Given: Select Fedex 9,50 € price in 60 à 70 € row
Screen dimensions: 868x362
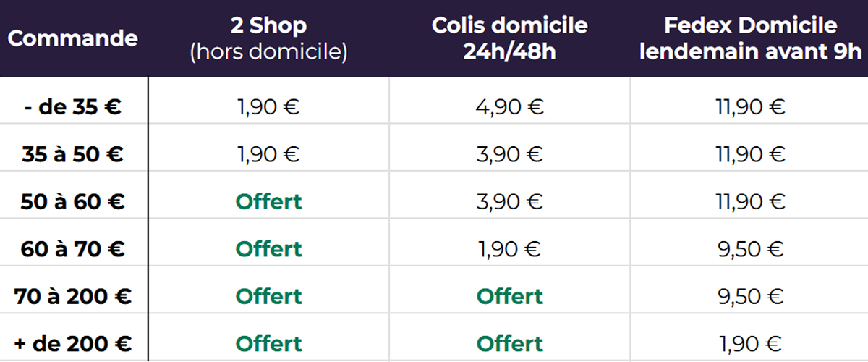Looking at the screenshot, I should coord(750,249).
